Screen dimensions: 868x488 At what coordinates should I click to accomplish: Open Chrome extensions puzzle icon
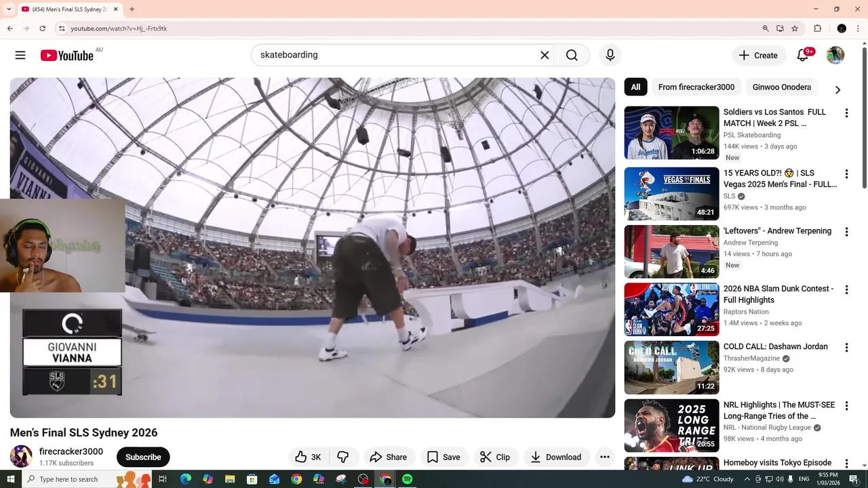(x=818, y=28)
